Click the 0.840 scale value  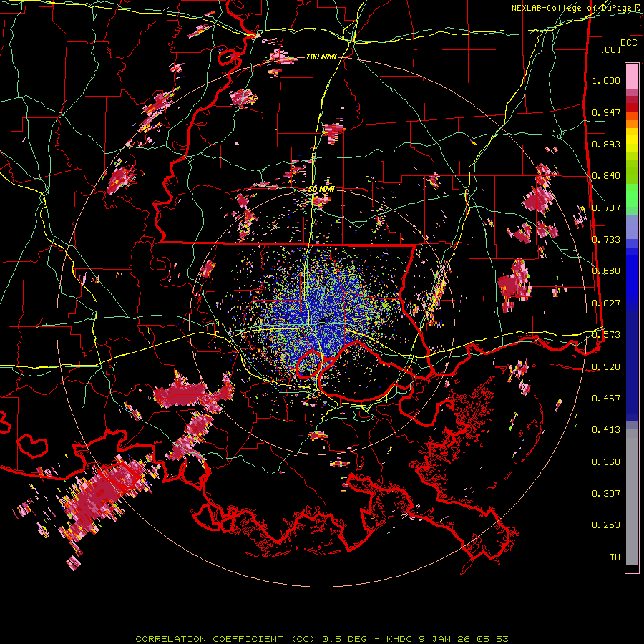pyautogui.click(x=606, y=176)
